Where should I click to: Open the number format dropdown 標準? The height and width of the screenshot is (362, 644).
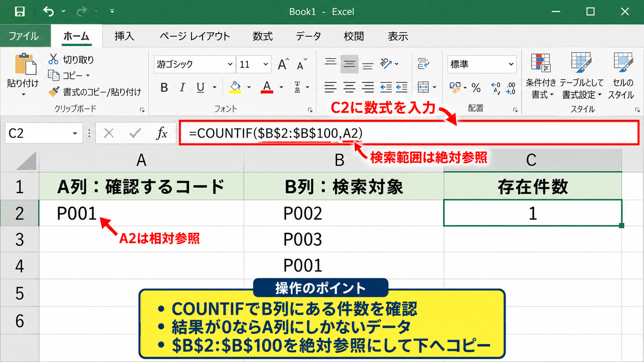point(511,64)
